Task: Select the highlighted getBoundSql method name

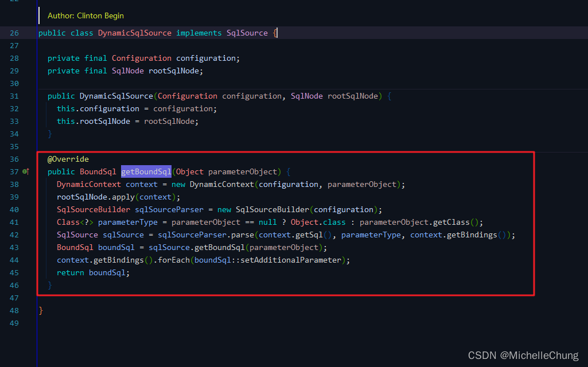Action: click(146, 171)
